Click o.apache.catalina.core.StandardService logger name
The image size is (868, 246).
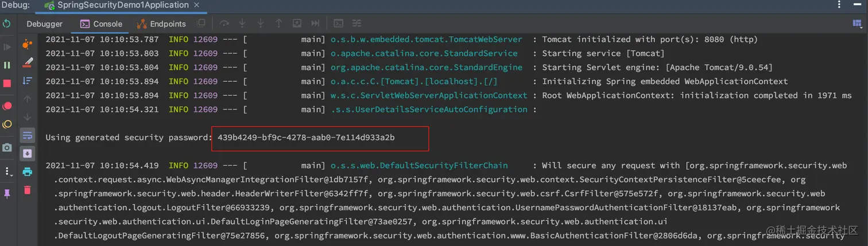[424, 53]
